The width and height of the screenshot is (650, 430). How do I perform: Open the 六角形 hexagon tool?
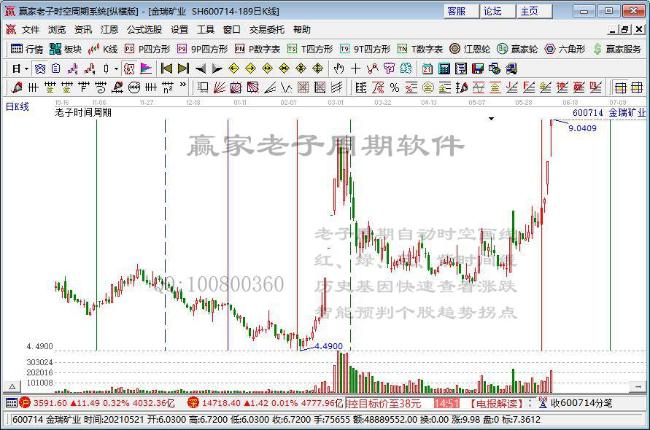(x=565, y=49)
